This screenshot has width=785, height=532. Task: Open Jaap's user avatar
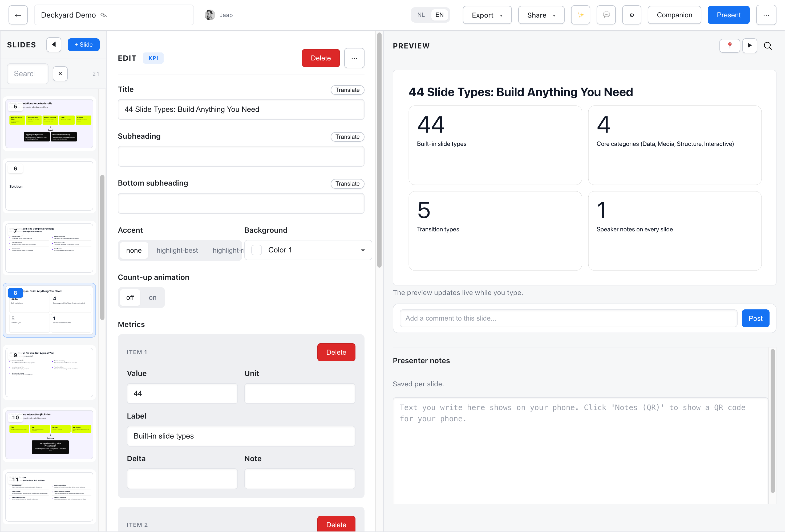pos(210,15)
